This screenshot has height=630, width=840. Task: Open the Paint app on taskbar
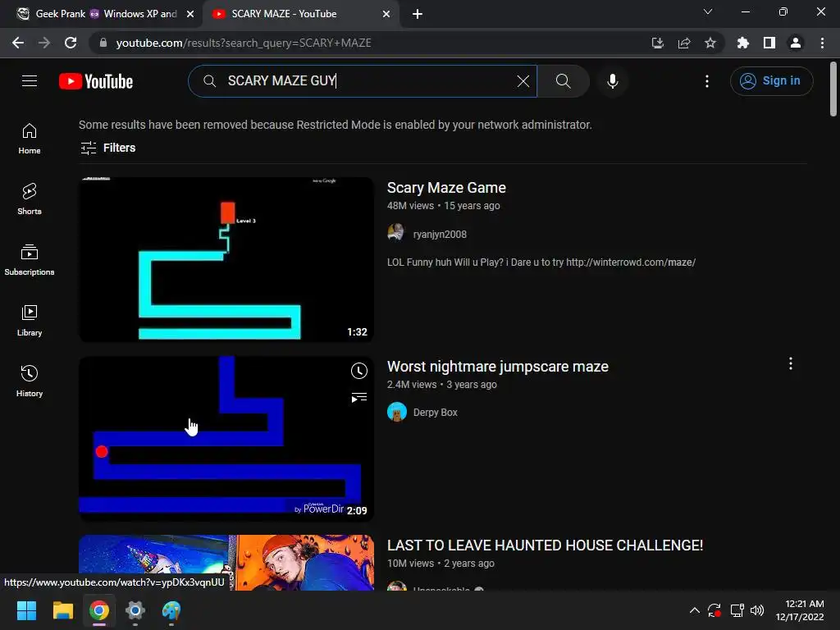(x=171, y=610)
